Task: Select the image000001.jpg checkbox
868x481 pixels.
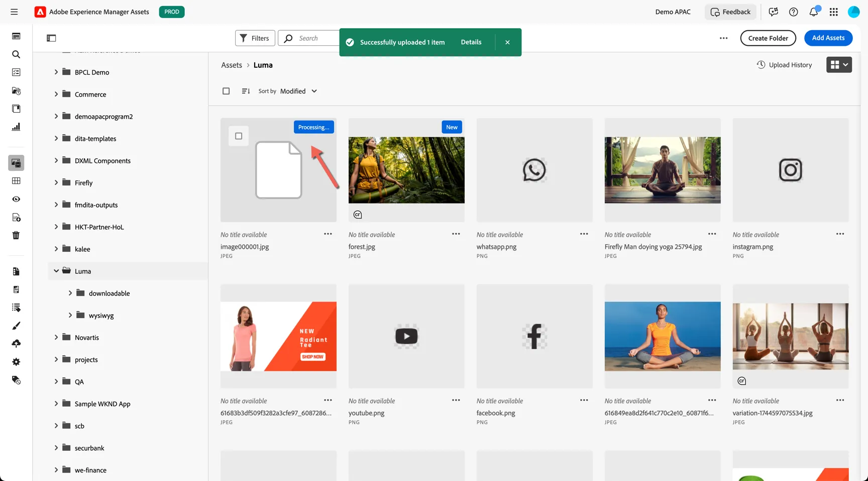Action: pyautogui.click(x=239, y=136)
